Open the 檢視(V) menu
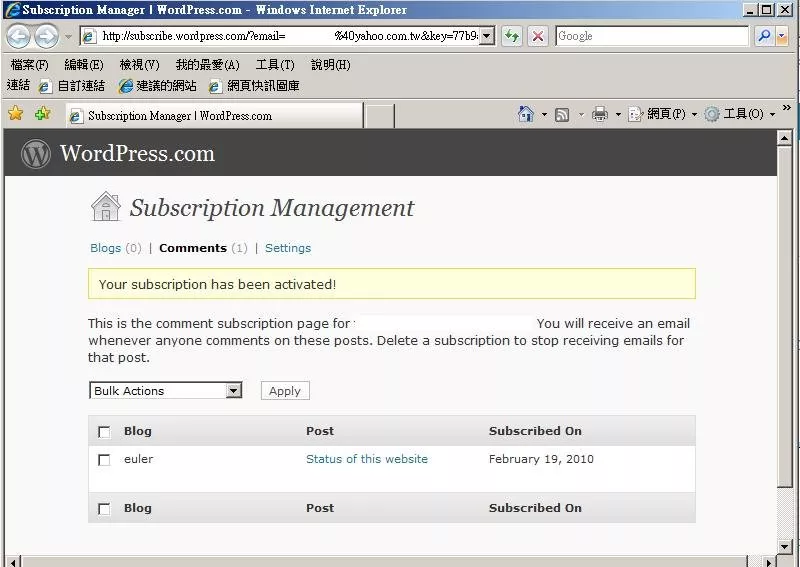 139,65
